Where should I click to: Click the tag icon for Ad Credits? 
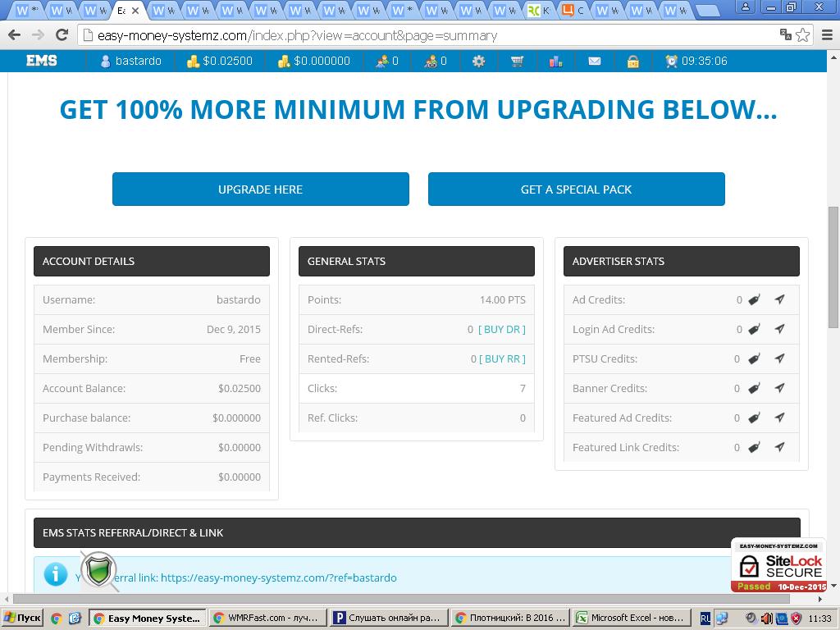(x=754, y=300)
